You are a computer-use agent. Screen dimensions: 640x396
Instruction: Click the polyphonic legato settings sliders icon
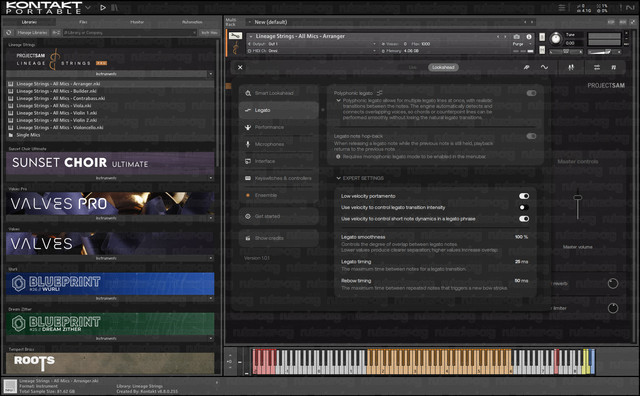(380, 93)
